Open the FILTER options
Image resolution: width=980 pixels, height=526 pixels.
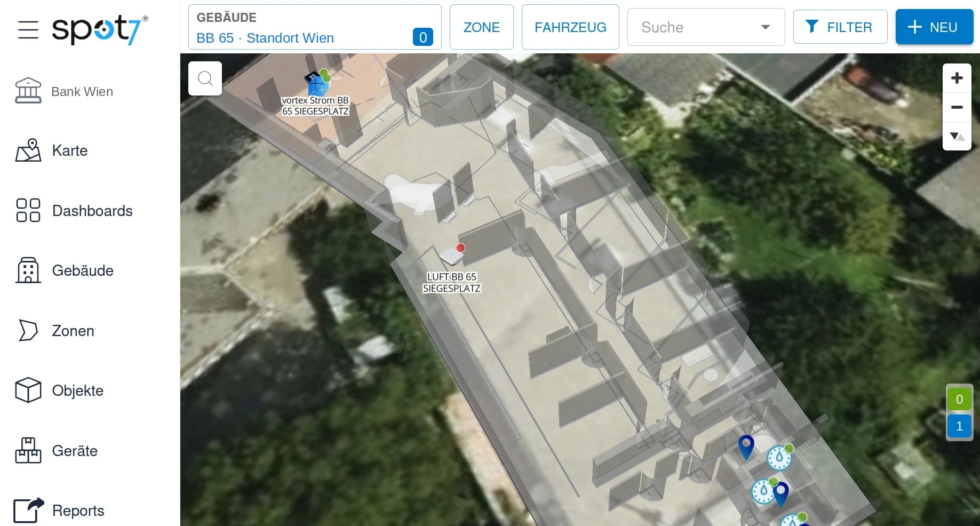tap(840, 27)
